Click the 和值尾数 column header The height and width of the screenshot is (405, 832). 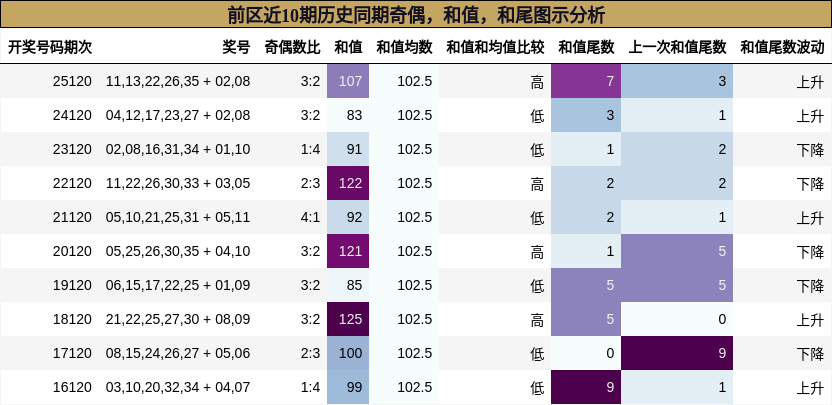pos(586,47)
